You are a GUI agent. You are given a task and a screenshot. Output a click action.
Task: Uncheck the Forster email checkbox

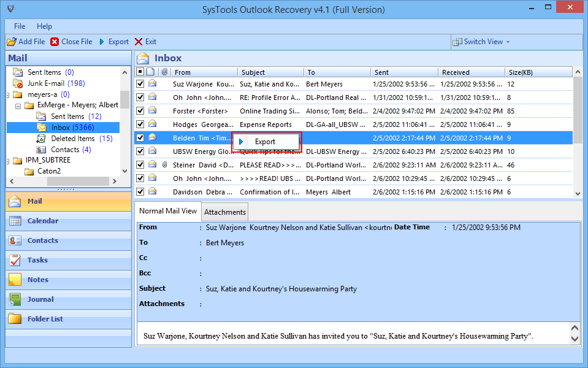click(x=140, y=110)
